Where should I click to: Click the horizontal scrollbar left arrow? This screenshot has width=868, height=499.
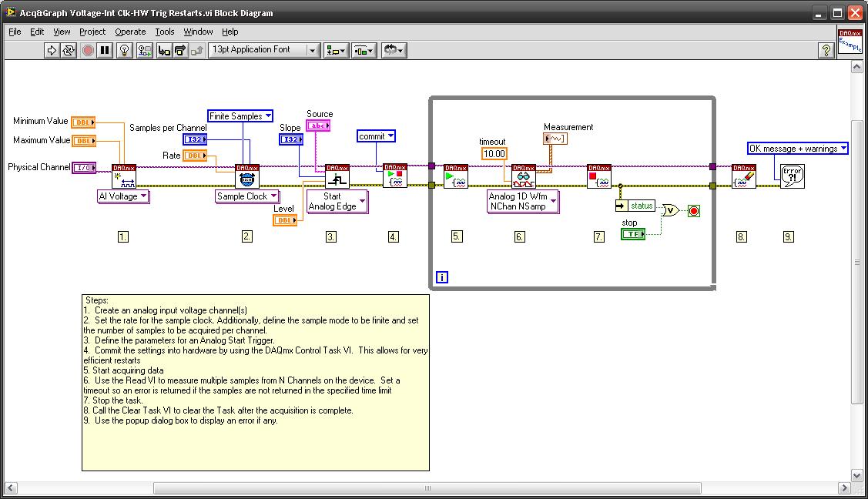coord(11,488)
